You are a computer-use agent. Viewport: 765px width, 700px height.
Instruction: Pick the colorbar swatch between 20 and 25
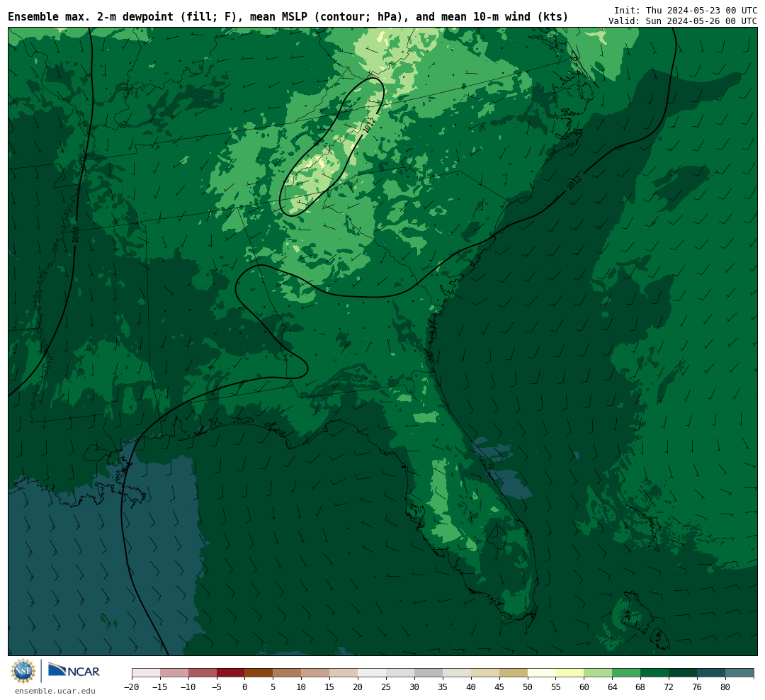(373, 673)
